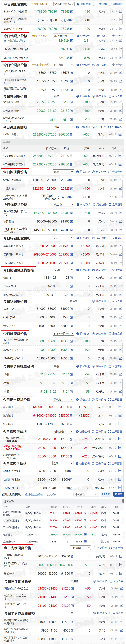Select the 内蒙古微碳铬铁 (FeCr55C10) red row name
126x644 pixels.
pos(12,448)
